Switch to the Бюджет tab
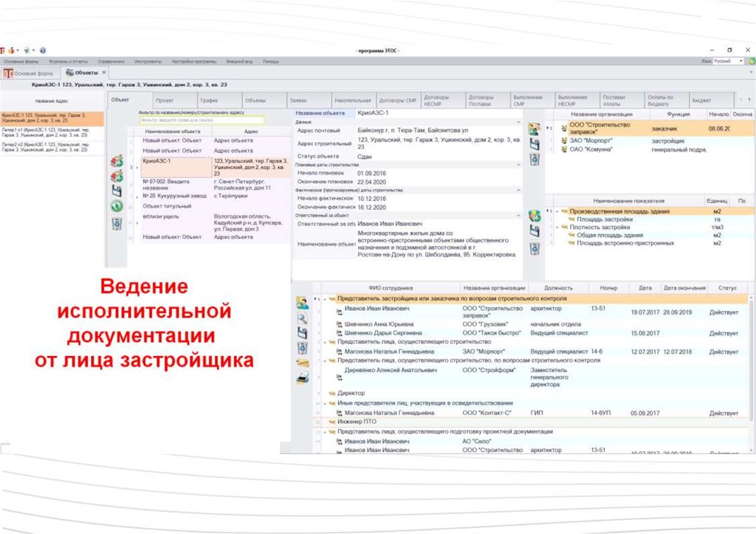The image size is (756, 534). click(711, 100)
